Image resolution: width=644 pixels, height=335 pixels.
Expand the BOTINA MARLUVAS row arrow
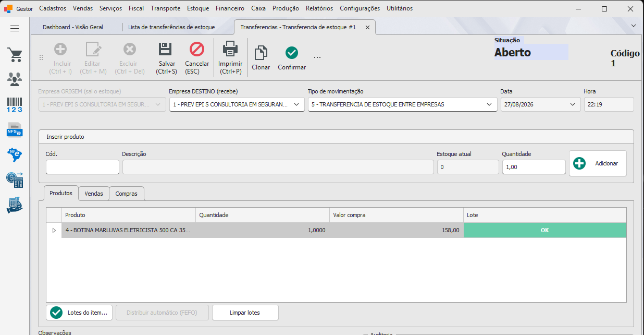(x=54, y=230)
